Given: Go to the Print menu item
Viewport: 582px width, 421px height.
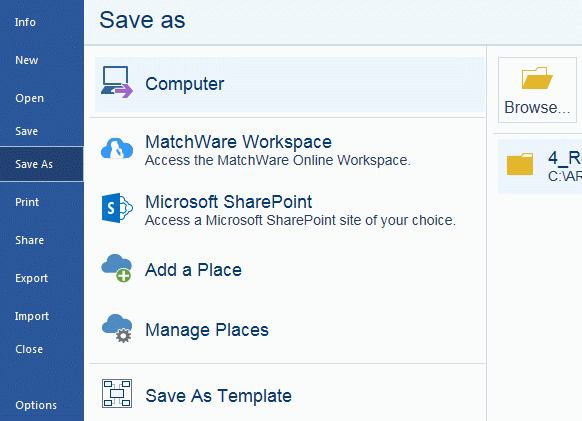Looking at the screenshot, I should point(27,202).
